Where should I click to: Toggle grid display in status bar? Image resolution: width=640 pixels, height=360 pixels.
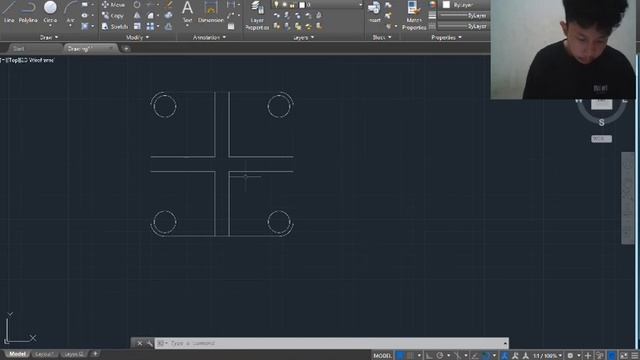pyautogui.click(x=400, y=356)
